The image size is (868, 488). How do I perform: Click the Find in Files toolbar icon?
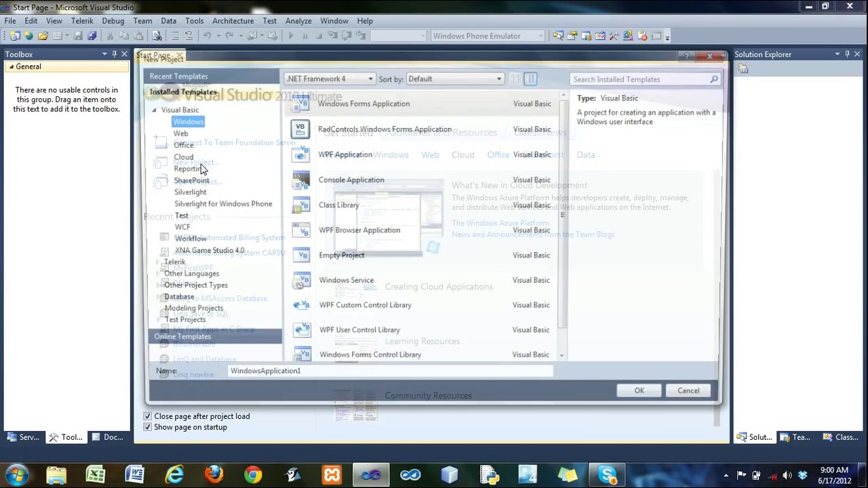(157, 36)
